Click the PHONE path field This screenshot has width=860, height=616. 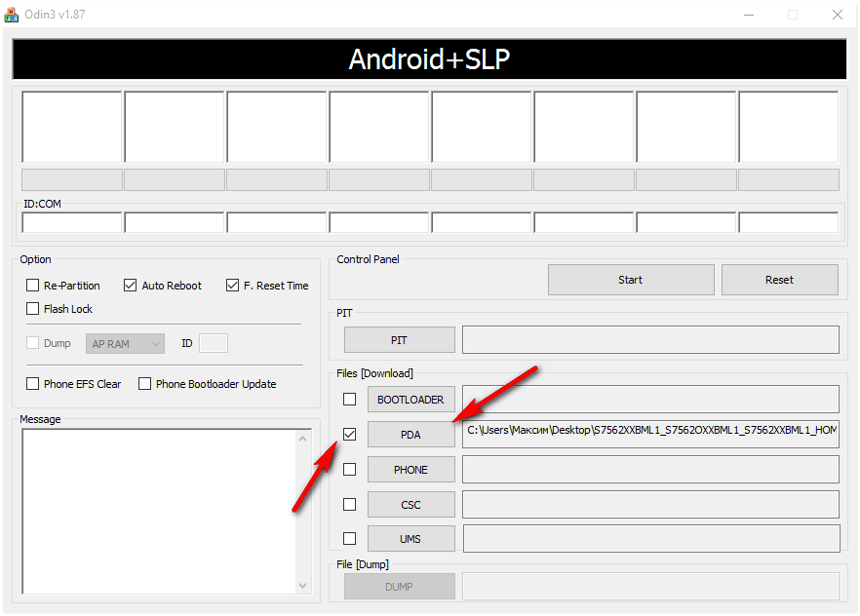click(650, 469)
